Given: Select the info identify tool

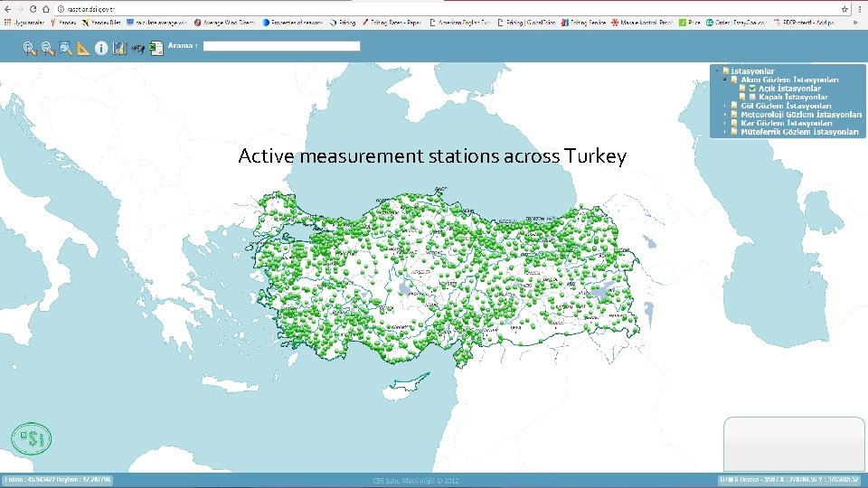Looking at the screenshot, I should [101, 48].
